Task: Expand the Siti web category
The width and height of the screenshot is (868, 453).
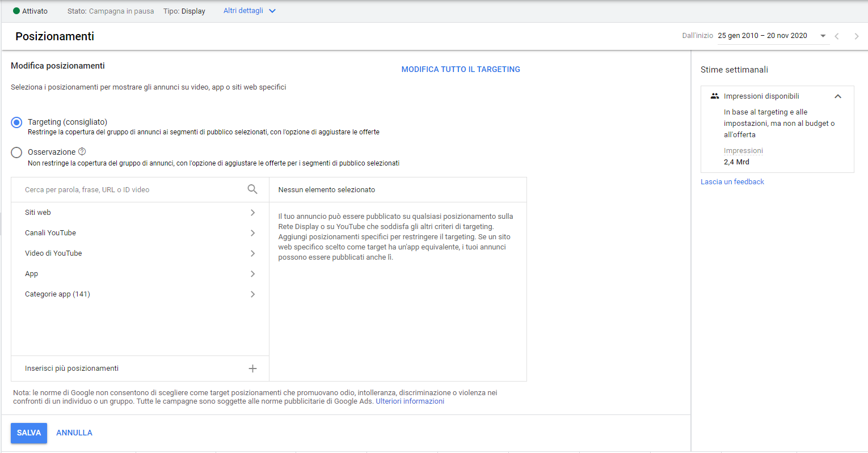Action: tap(252, 213)
